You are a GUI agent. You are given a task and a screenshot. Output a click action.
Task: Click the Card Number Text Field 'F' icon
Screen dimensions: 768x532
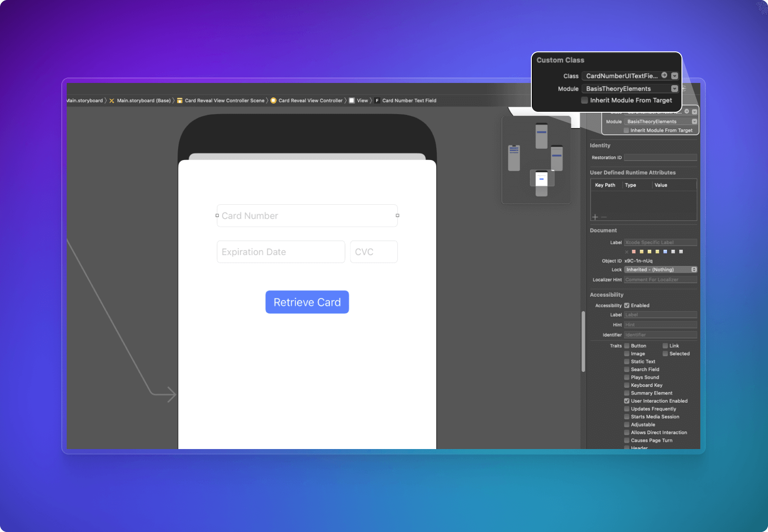(x=377, y=101)
